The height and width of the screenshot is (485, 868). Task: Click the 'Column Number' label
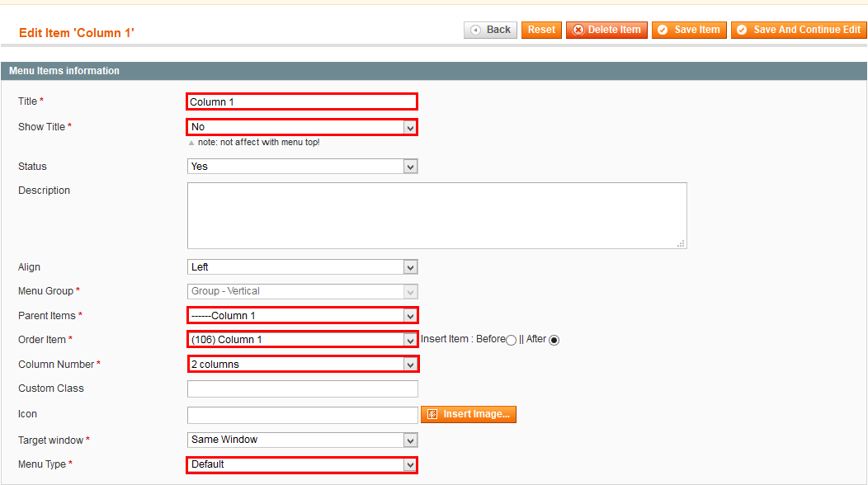[x=56, y=365]
